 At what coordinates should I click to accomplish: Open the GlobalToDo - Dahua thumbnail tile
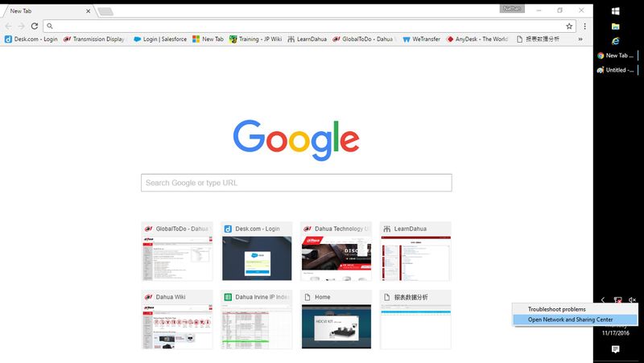pos(177,251)
